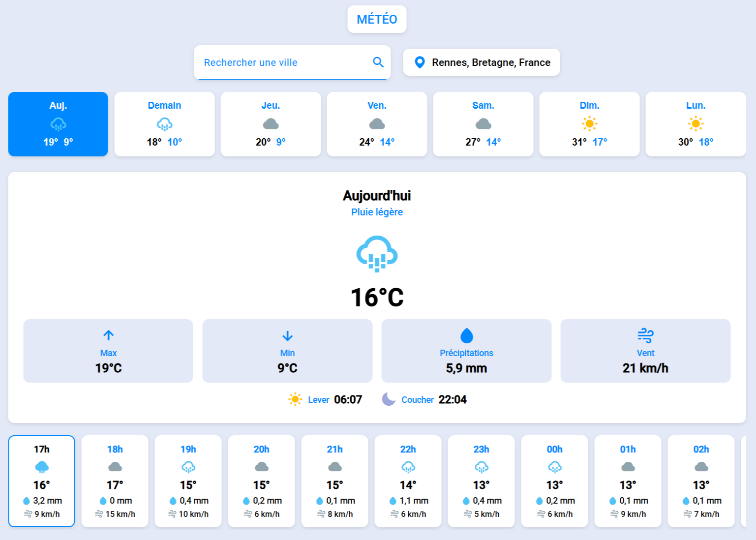Click the sun icon for Dim.
756x540 pixels.
[589, 123]
